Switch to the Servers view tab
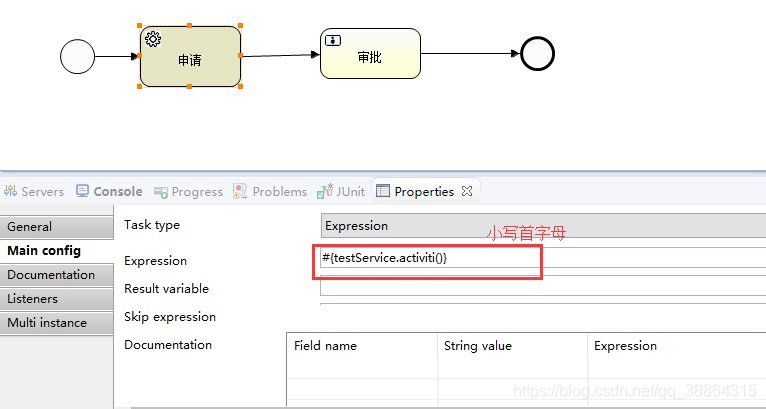Image resolution: width=766 pixels, height=409 pixels. [34, 192]
